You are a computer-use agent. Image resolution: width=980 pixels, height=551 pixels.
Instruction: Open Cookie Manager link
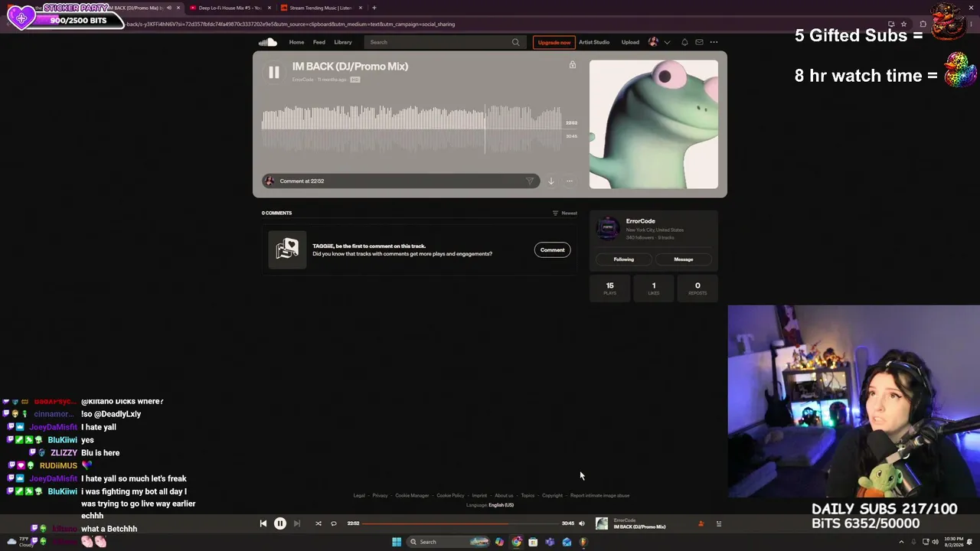(412, 495)
